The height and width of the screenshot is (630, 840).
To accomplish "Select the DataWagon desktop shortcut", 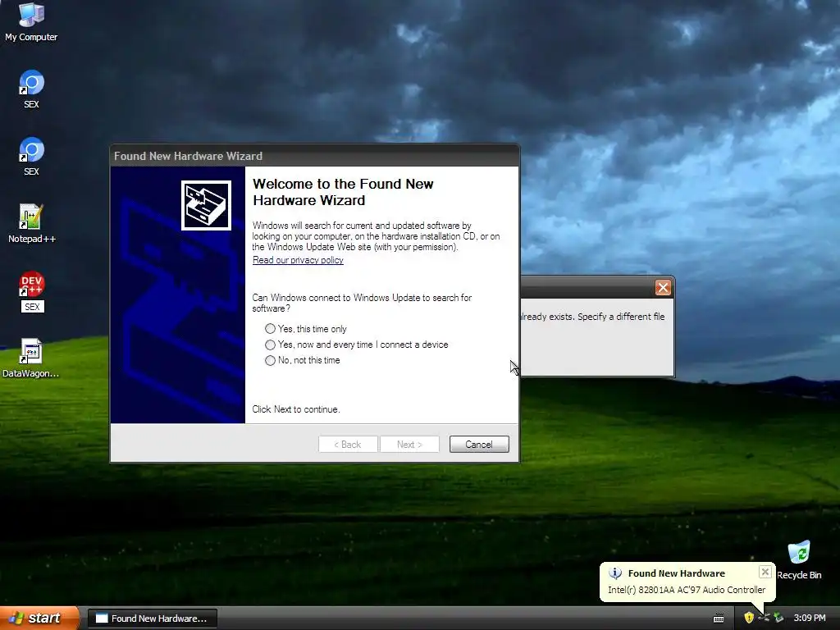I will pos(31,358).
